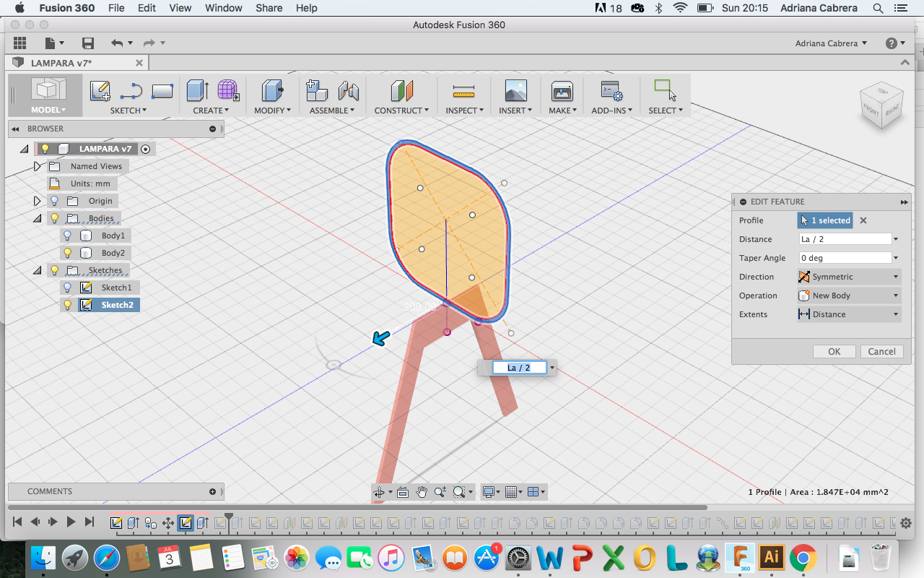The width and height of the screenshot is (924, 578).
Task: Select the Create Form icon
Action: (229, 91)
